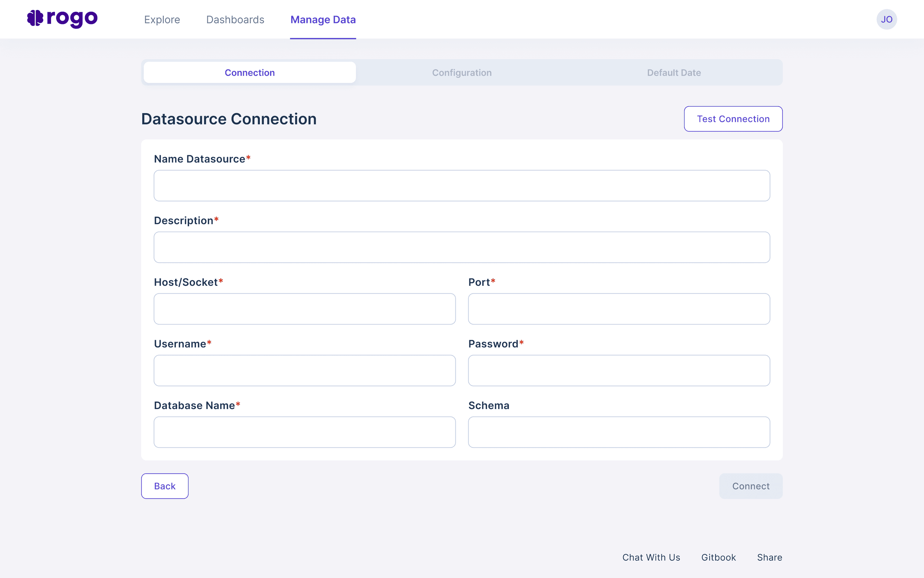Focus the Username text box

tap(305, 371)
